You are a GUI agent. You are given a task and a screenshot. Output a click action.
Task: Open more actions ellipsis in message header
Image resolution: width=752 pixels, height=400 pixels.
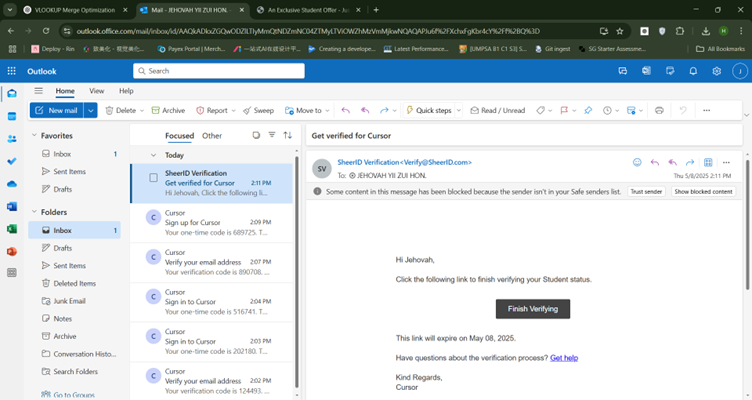click(726, 162)
